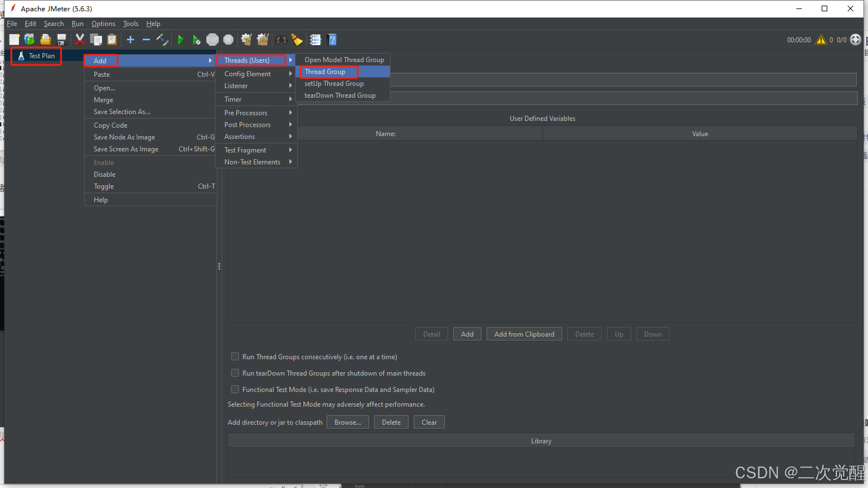Click the Reset Search yellow brush icon

point(297,39)
